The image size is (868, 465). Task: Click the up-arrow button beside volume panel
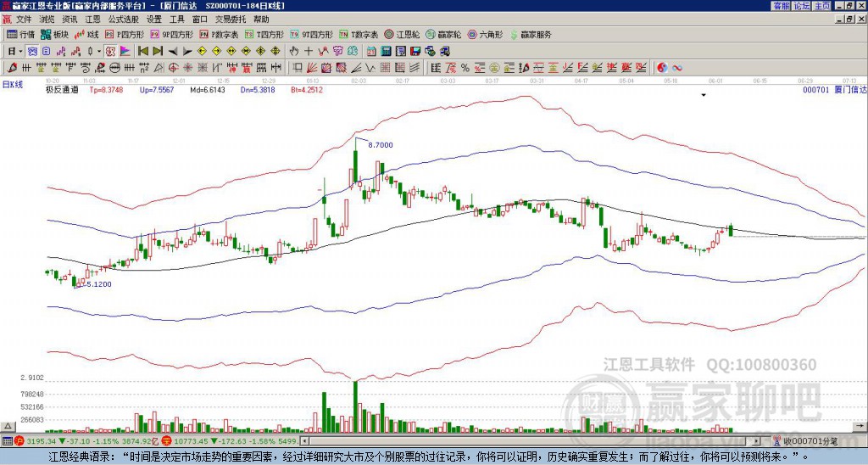(x=8, y=426)
